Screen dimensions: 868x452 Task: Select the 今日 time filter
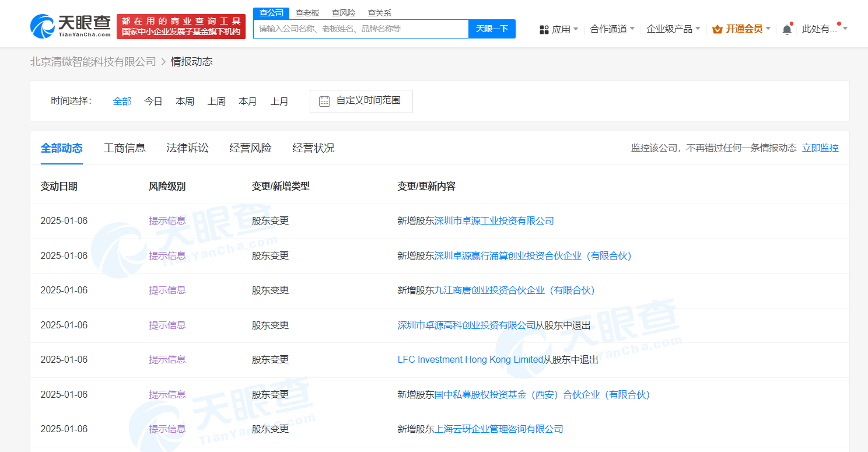(x=153, y=101)
